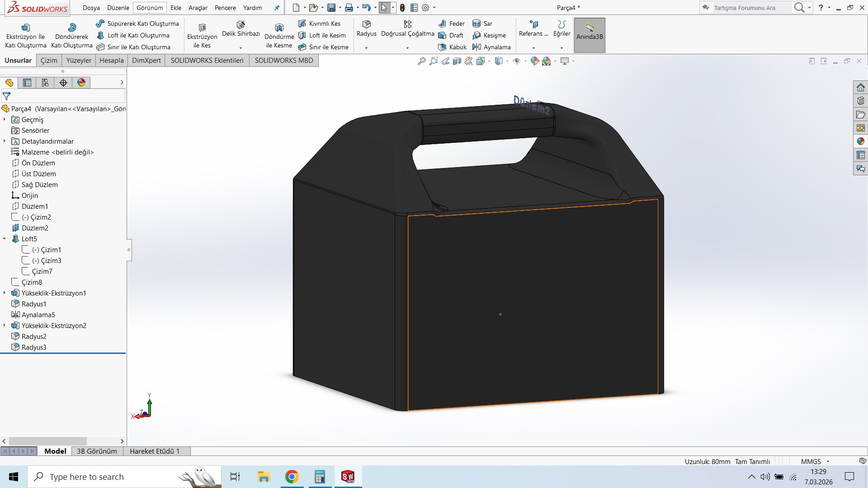This screenshot has width=868, height=488.
Task: Expand Yükseklik-Ekstrüzyon1 feature node
Action: tap(5, 293)
